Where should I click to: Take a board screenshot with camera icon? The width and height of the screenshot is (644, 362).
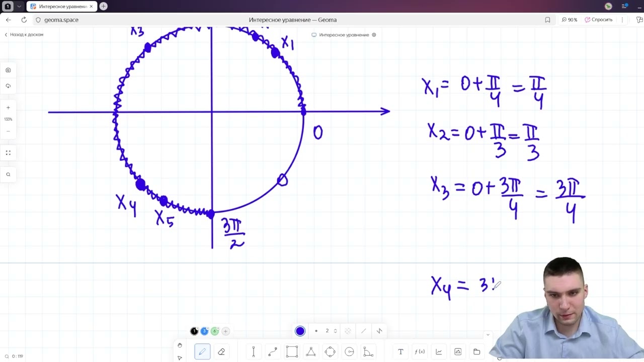click(x=8, y=70)
